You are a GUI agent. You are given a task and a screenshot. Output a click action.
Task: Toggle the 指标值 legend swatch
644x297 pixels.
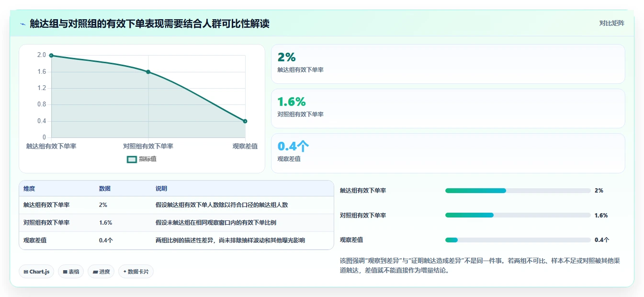click(x=132, y=160)
